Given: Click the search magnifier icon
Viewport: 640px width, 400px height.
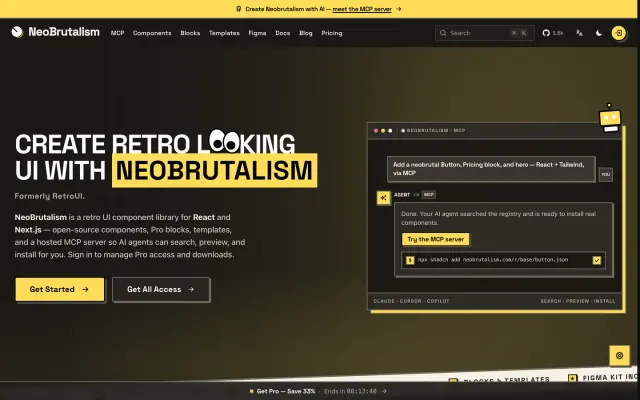Looking at the screenshot, I should click(x=443, y=33).
